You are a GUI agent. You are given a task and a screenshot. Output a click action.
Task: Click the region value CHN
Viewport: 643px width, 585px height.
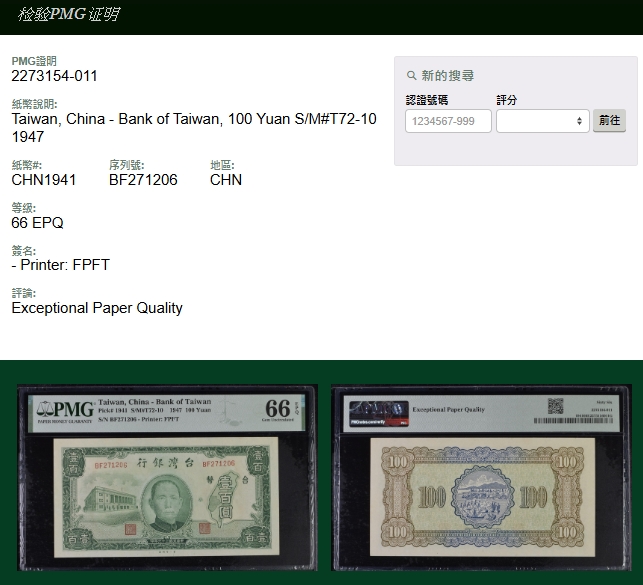click(x=226, y=180)
